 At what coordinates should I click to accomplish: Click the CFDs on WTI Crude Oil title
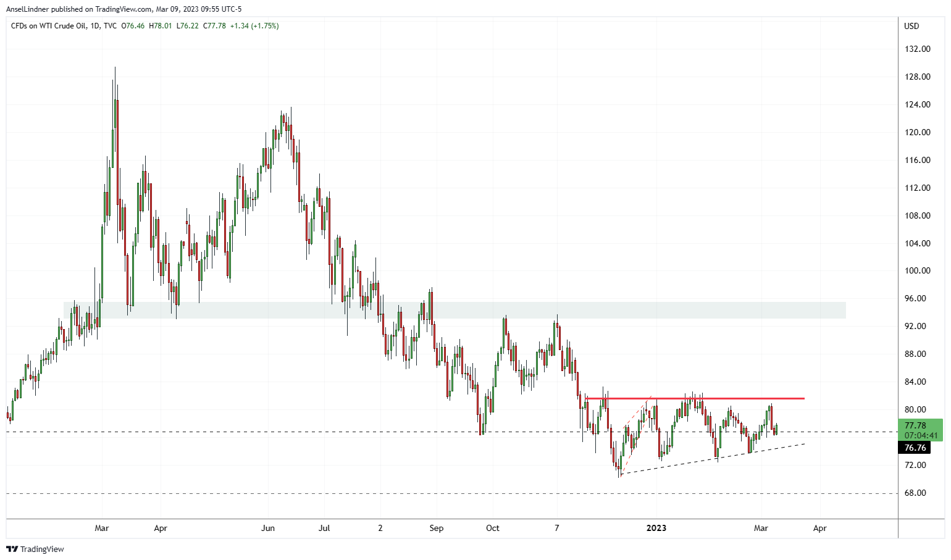coord(50,26)
